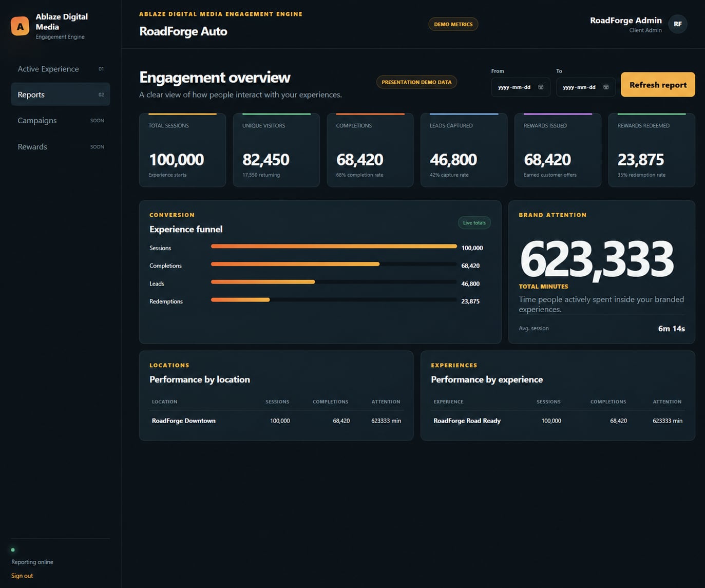
Task: Open Active Experience in the sidebar
Action: [x=61, y=69]
